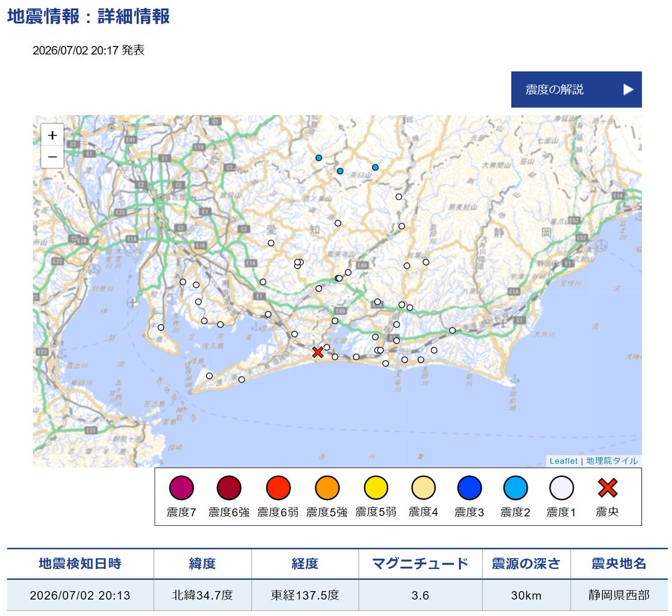Click the red X epicenter marker
Screen dimensions: 672x616
tap(318, 352)
